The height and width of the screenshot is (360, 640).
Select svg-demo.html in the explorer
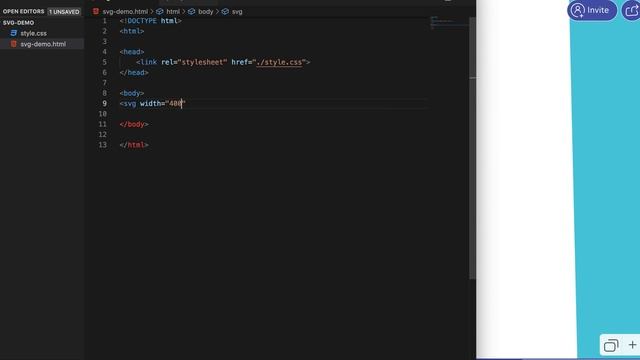[x=43, y=44]
